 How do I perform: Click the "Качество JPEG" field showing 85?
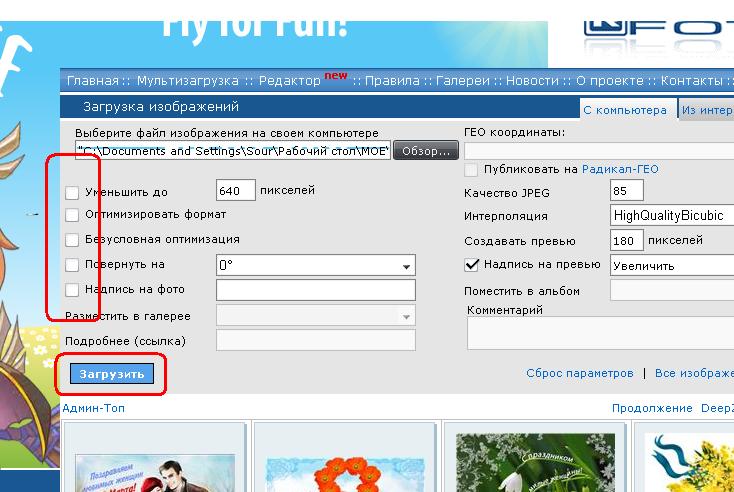click(633, 190)
